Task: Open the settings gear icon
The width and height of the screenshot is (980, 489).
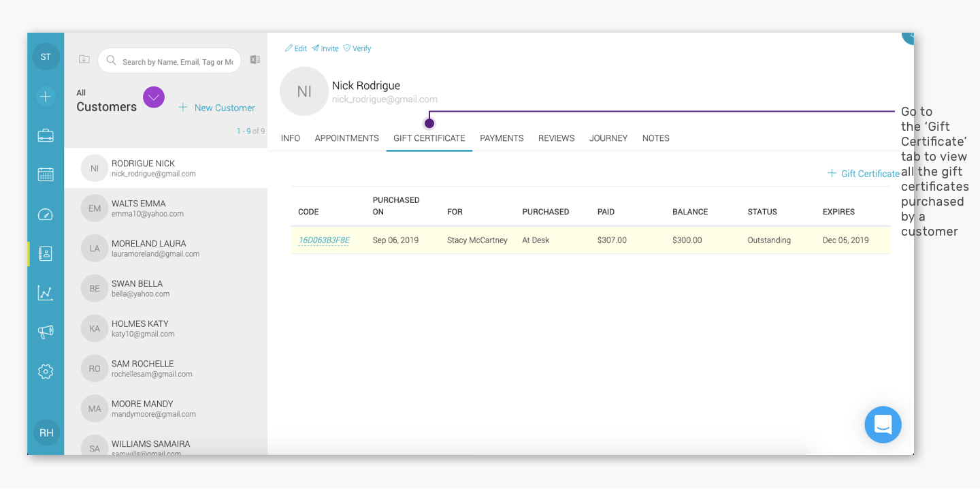Action: (x=46, y=371)
